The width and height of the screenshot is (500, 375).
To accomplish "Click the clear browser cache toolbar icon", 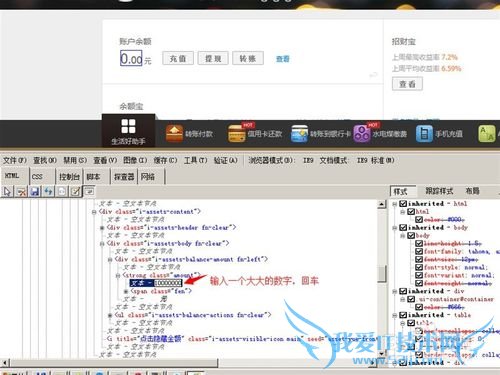I will pos(21,191).
